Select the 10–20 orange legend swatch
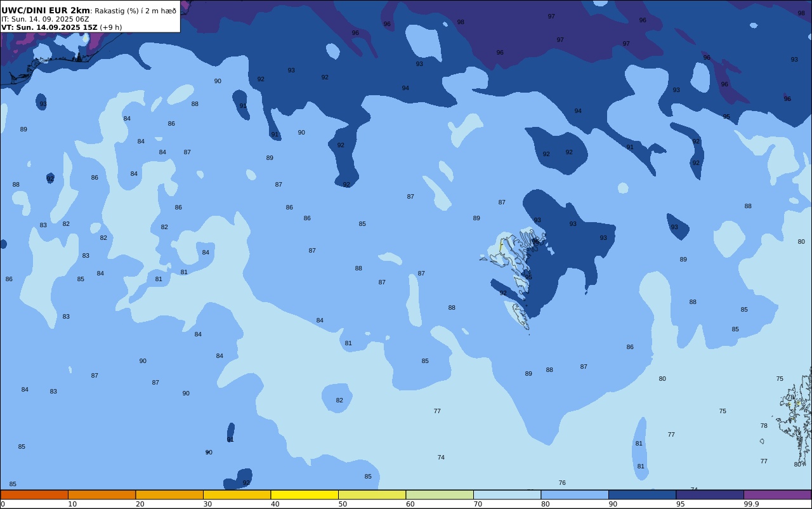The width and height of the screenshot is (812, 509). tap(101, 494)
